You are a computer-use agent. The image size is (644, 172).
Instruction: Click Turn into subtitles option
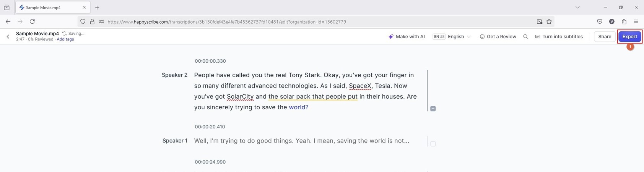(559, 37)
